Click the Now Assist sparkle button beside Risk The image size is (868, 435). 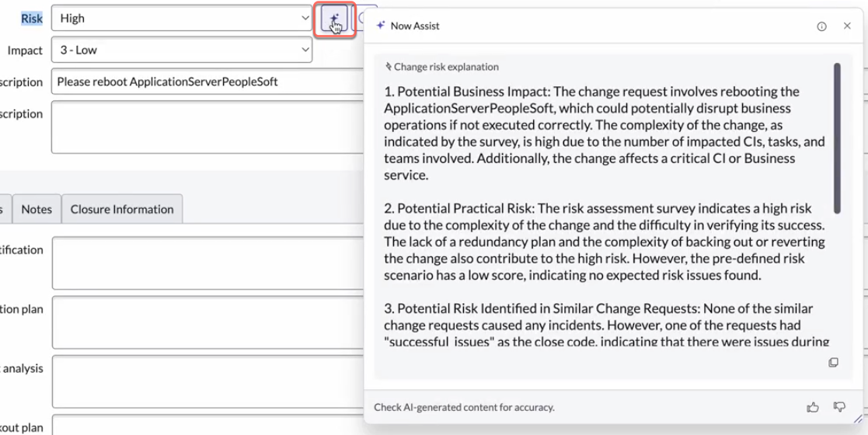click(334, 20)
